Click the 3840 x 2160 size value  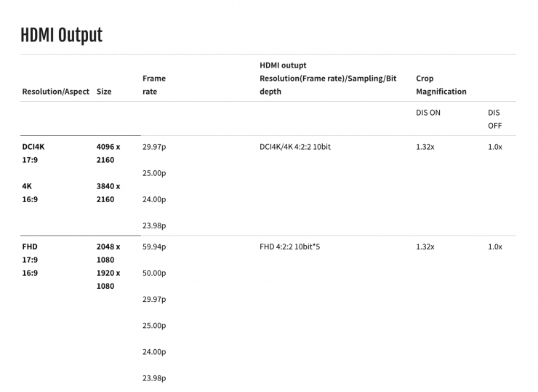coord(108,192)
